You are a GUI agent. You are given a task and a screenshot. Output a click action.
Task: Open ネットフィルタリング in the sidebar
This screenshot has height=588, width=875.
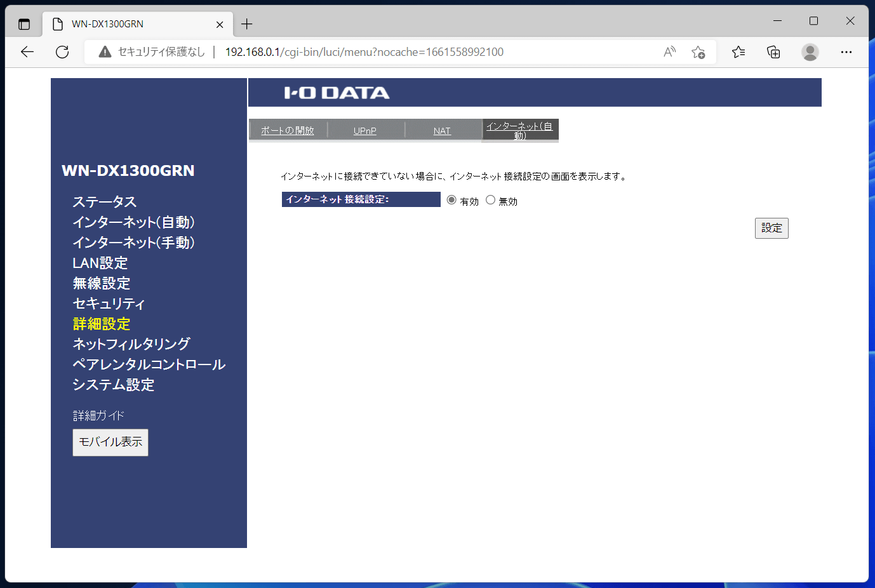(131, 344)
